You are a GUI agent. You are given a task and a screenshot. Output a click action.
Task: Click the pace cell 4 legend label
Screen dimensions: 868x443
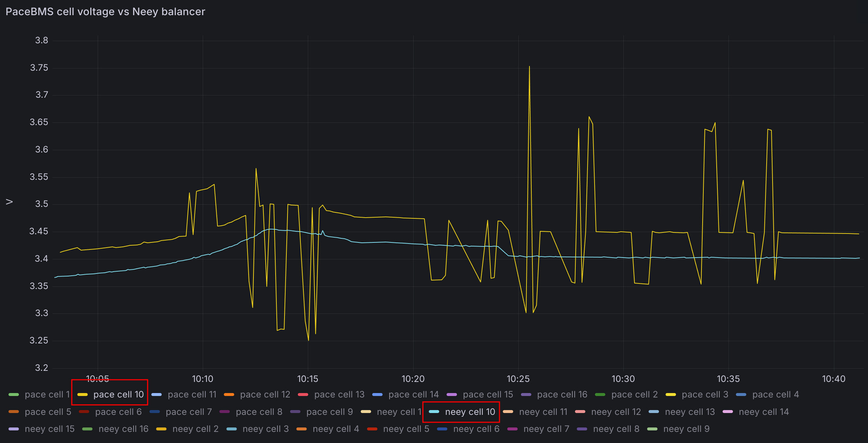pos(775,395)
